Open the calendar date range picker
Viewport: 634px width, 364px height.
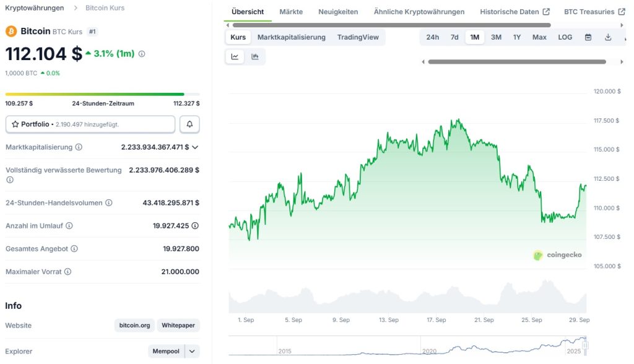(588, 37)
